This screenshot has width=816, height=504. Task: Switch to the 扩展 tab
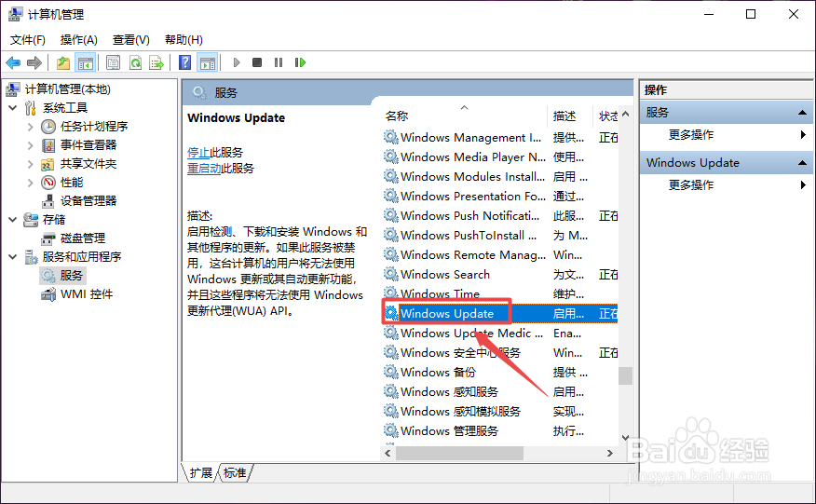click(201, 472)
